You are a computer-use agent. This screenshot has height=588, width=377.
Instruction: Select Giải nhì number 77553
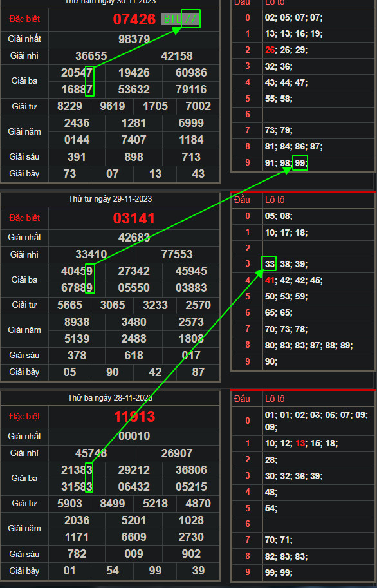[x=177, y=254]
